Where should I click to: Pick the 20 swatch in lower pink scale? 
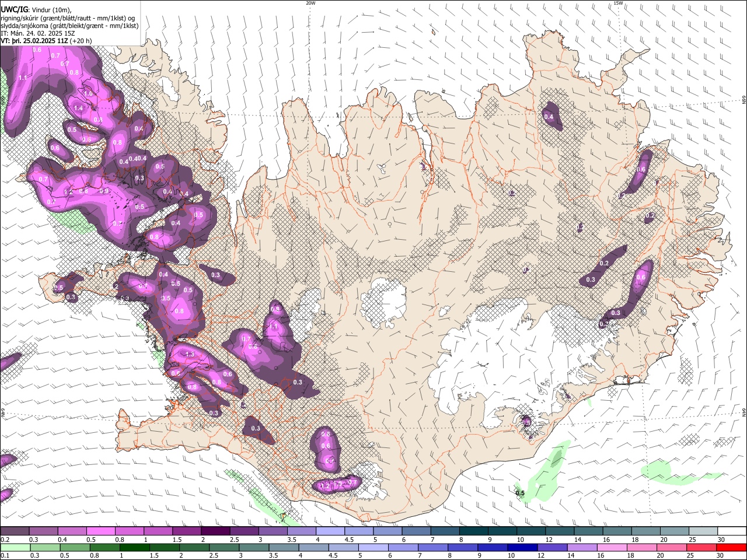coord(671,547)
